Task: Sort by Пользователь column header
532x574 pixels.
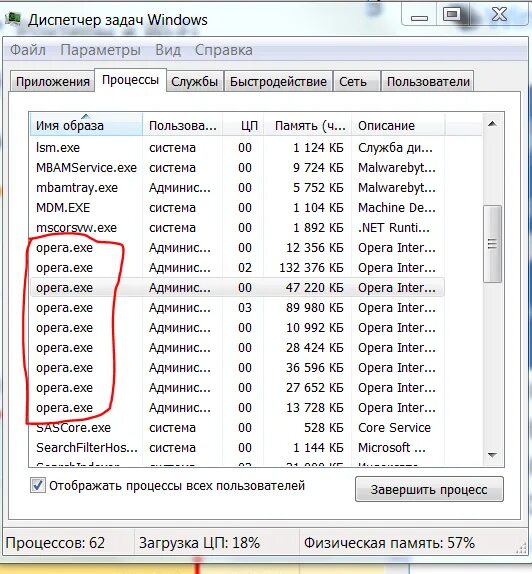Action: tap(182, 125)
